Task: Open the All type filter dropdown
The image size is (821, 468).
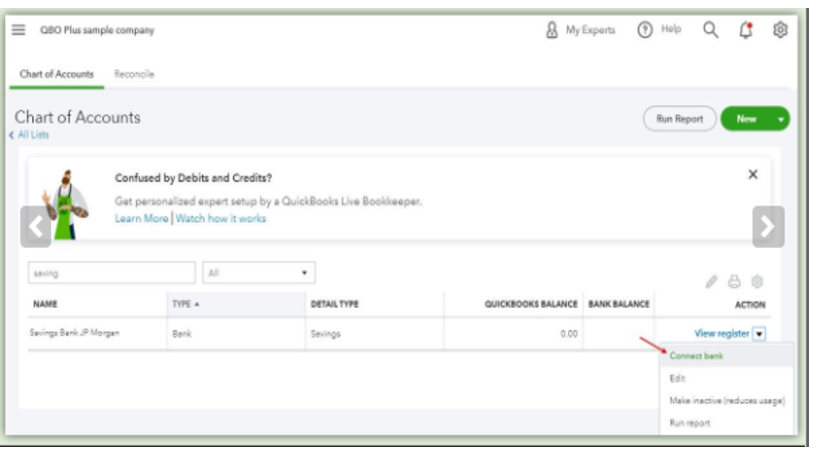Action: pos(259,273)
